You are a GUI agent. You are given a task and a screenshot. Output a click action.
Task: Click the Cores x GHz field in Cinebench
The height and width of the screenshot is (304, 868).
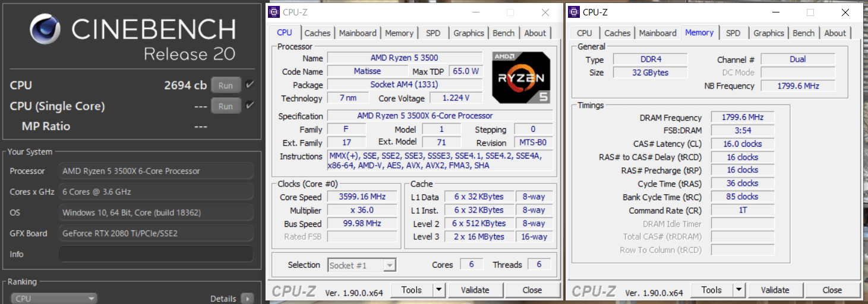pos(156,192)
